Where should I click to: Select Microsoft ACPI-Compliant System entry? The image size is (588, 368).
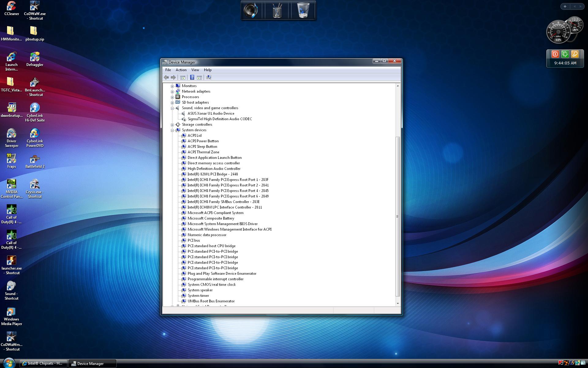point(215,213)
